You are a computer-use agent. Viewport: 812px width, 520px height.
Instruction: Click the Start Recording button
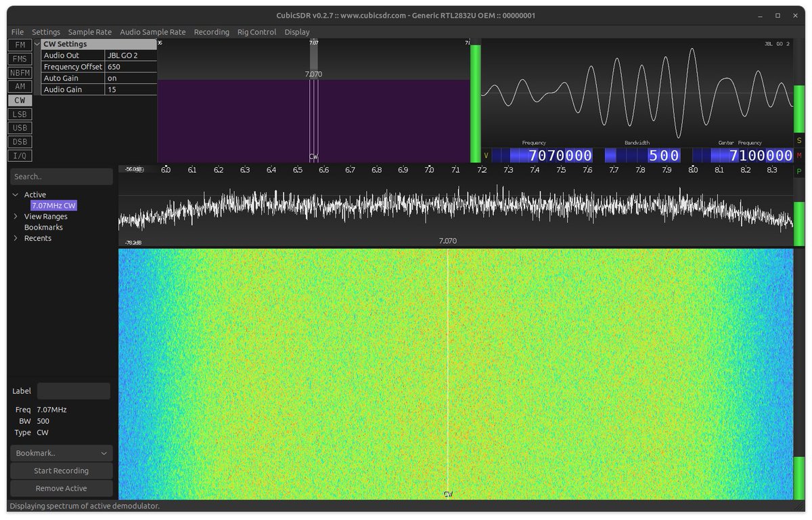(x=62, y=471)
